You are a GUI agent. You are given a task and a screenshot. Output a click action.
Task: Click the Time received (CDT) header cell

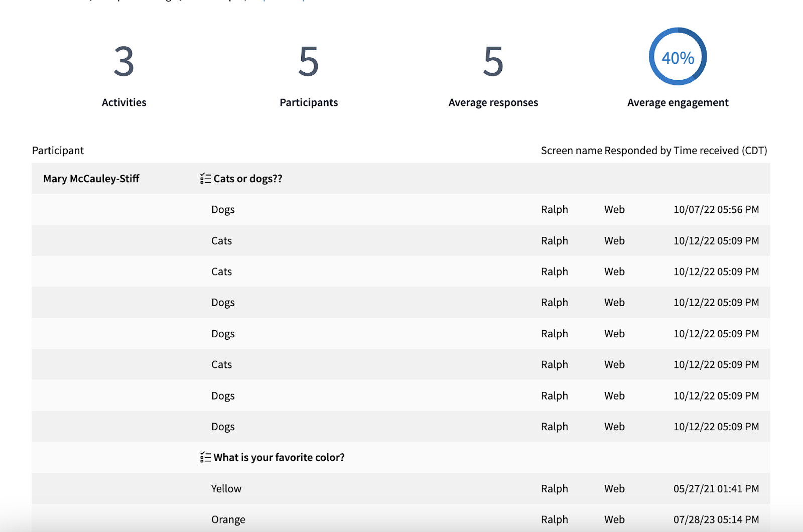pos(719,150)
